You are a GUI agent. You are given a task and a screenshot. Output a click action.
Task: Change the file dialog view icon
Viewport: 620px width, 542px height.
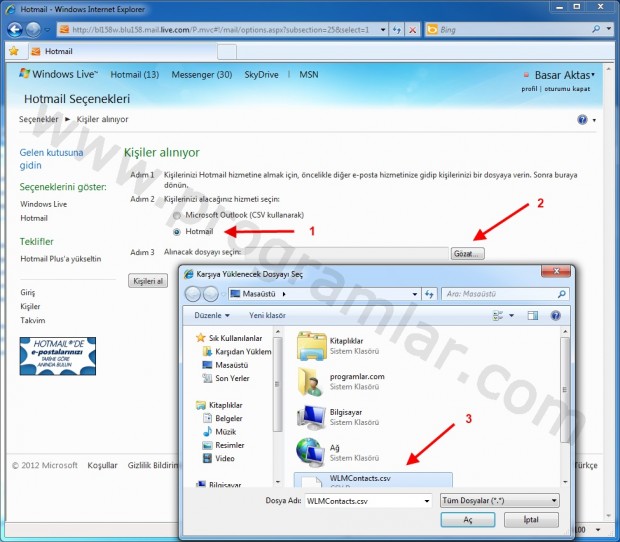pyautogui.click(x=498, y=315)
